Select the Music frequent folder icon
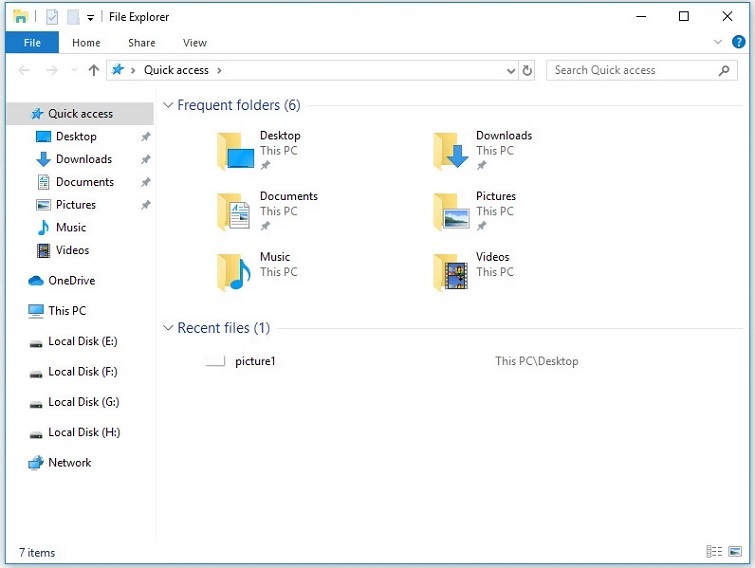755x568 pixels. pyautogui.click(x=234, y=272)
